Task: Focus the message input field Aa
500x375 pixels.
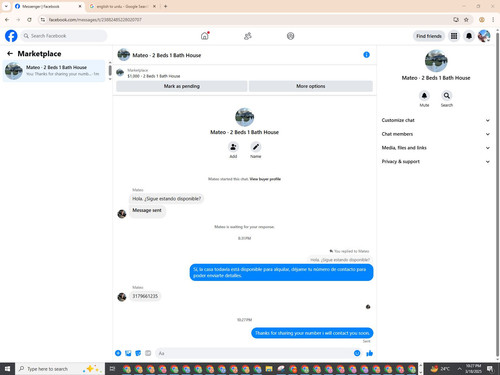Action: pos(255,353)
